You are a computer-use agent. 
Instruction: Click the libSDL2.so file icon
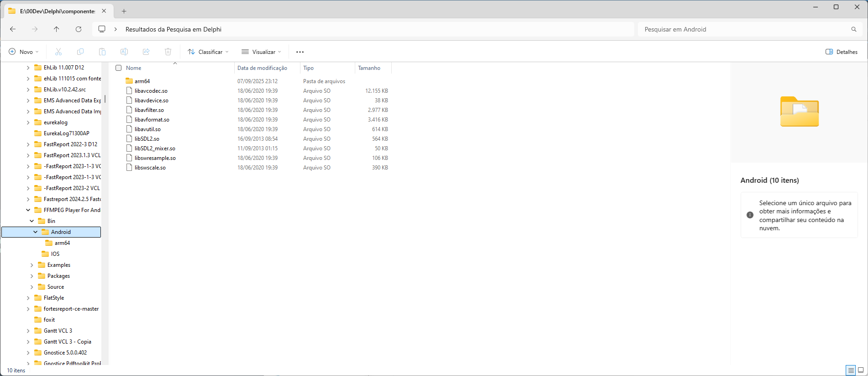tap(129, 139)
